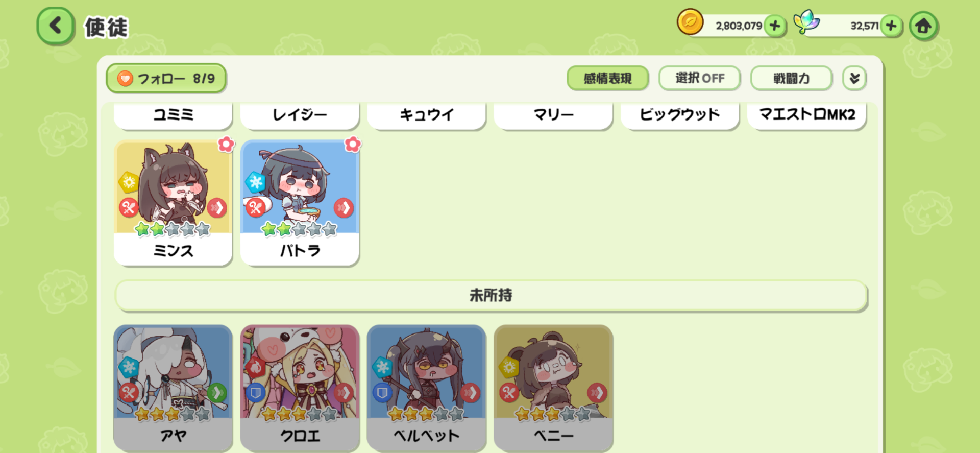Open the home screen via house icon
980x453 pixels.
click(x=923, y=26)
